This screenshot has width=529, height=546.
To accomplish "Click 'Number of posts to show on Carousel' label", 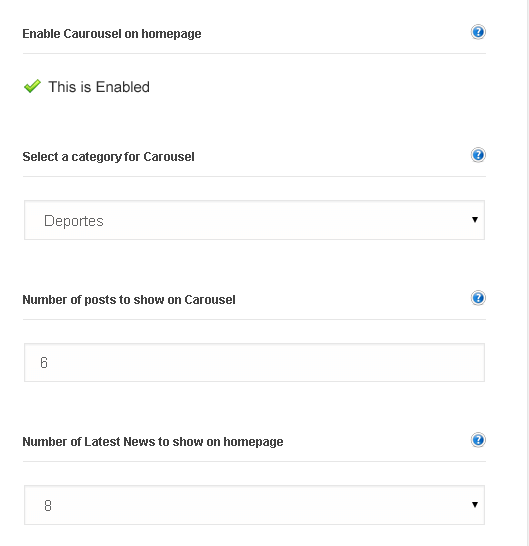I will pos(129,300).
